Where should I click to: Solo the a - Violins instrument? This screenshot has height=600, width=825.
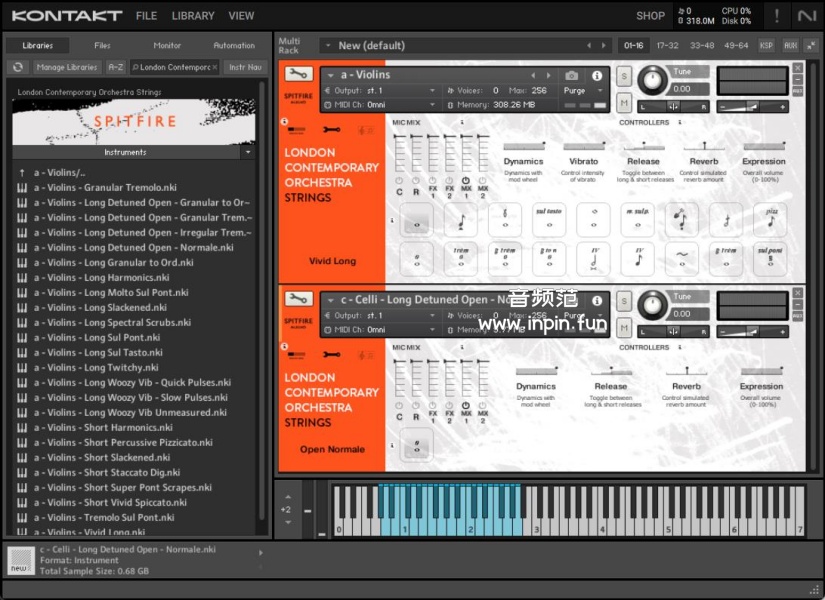624,77
